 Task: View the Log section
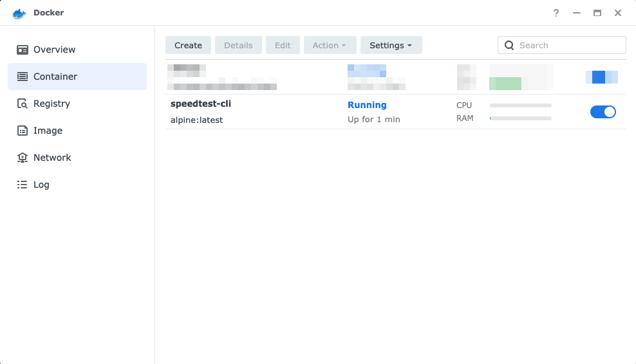pyautogui.click(x=77, y=185)
